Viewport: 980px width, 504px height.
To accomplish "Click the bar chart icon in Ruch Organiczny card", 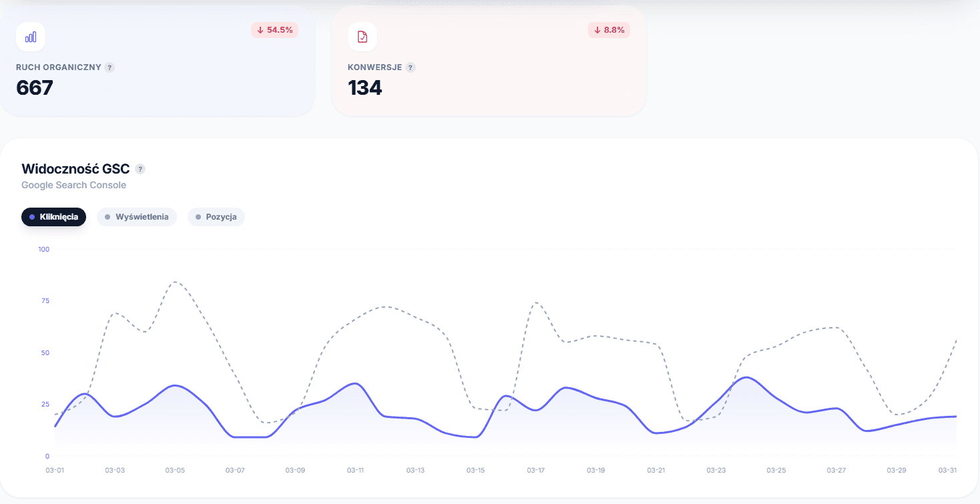I will [31, 37].
